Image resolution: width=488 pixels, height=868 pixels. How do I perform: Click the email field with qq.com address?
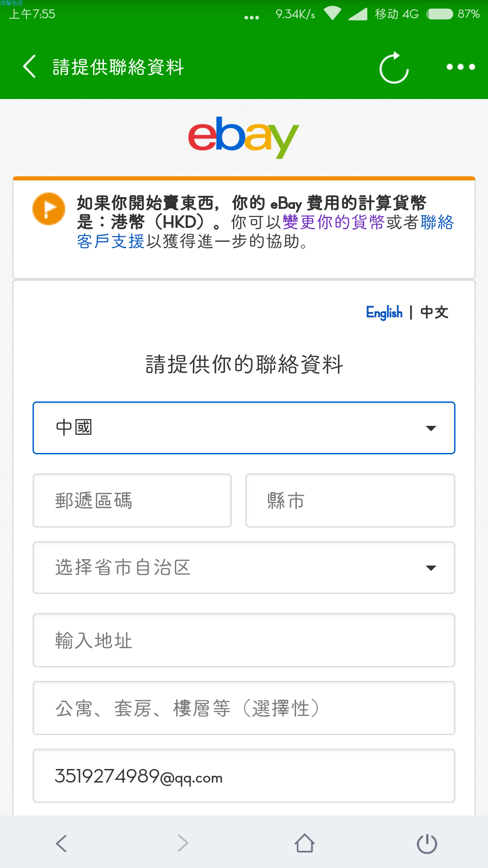pos(244,776)
